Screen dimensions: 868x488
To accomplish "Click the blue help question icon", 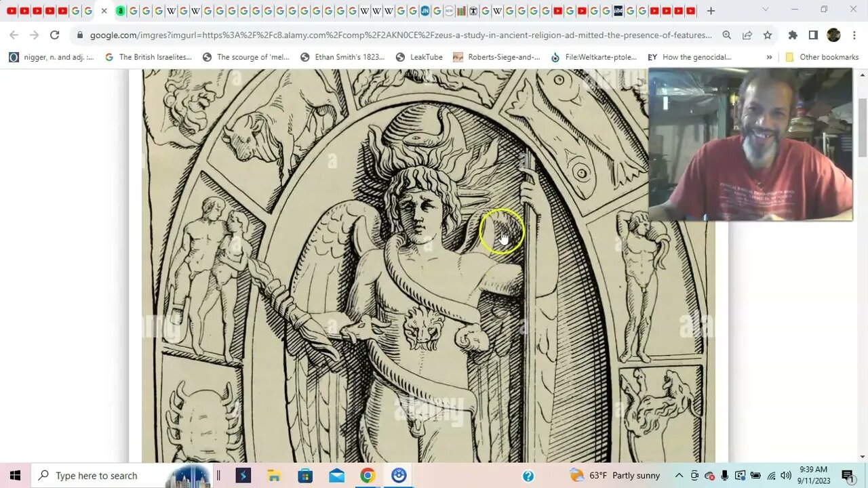I will point(528,476).
